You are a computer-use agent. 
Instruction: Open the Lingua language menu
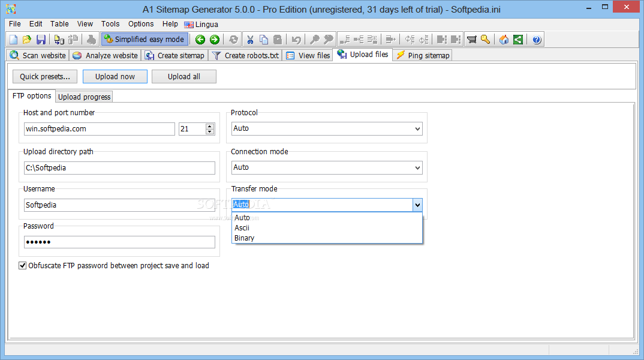(201, 24)
